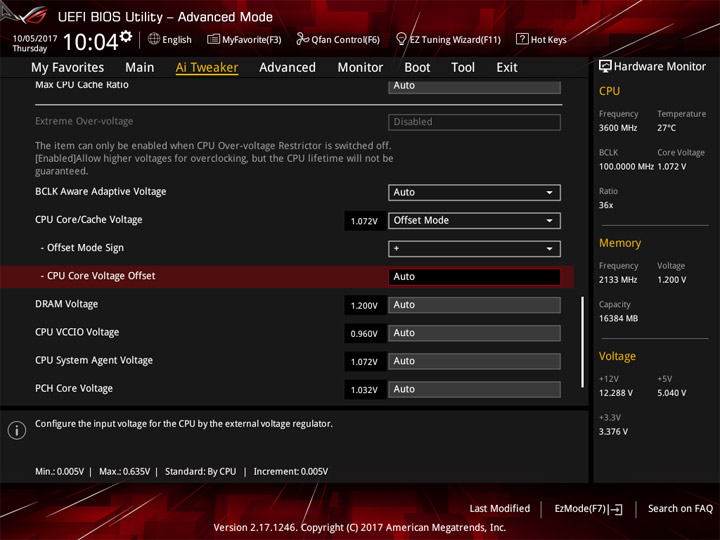Screen dimensions: 720x540
Task: Click MyFavorite(F3) label
Action: pyautogui.click(x=252, y=39)
